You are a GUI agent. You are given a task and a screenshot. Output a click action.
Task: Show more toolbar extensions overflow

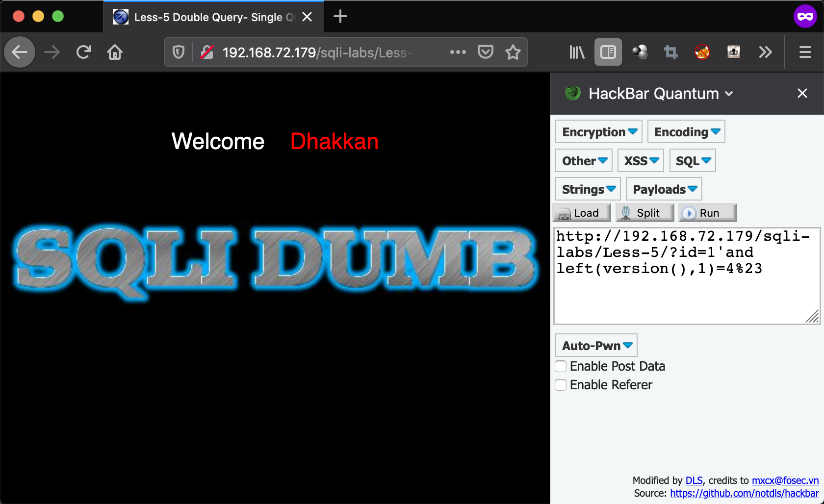tap(765, 52)
